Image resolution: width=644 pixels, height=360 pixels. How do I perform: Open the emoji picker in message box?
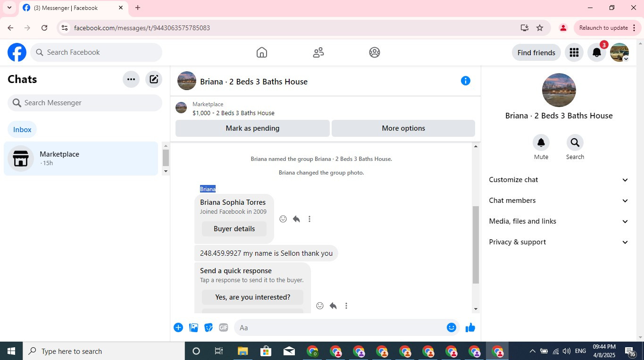[x=452, y=327]
